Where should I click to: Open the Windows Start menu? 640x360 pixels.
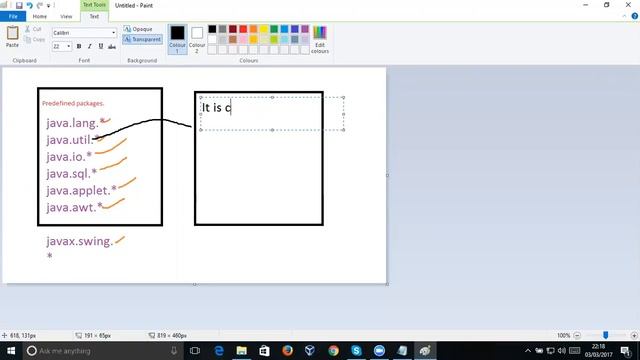click(x=11, y=351)
